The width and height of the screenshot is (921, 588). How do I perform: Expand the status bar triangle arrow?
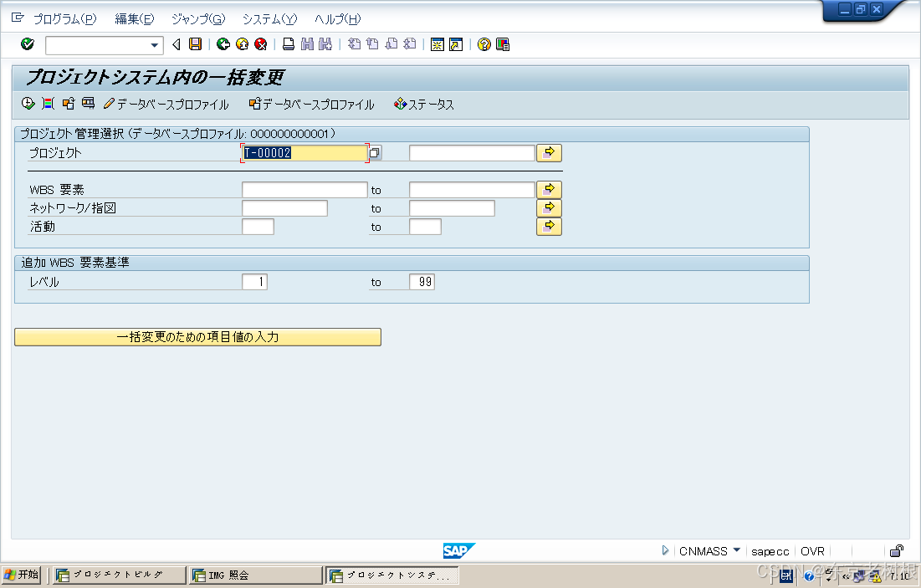pyautogui.click(x=665, y=550)
